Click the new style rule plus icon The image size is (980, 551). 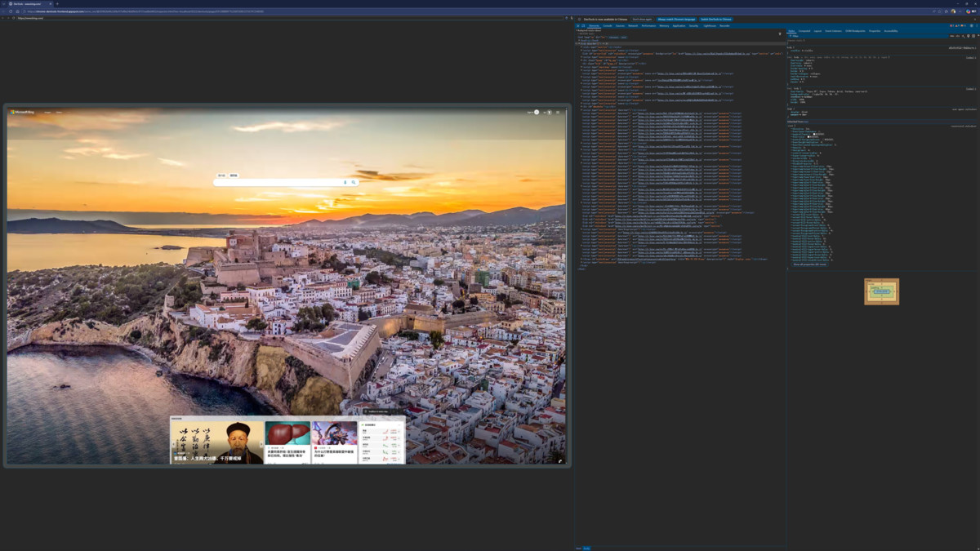(963, 36)
